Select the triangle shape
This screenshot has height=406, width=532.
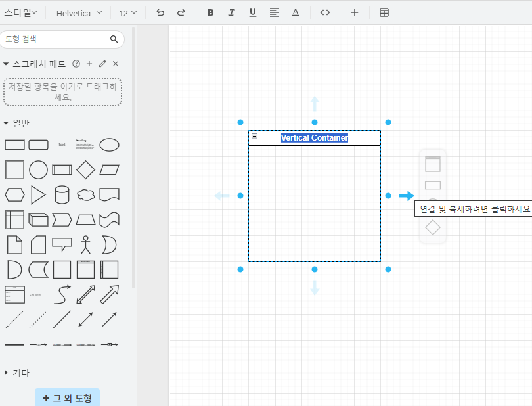point(38,195)
